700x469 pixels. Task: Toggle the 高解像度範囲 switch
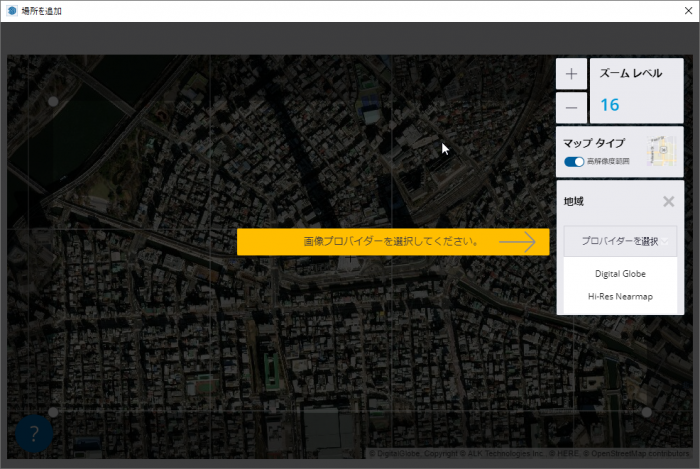coord(574,161)
